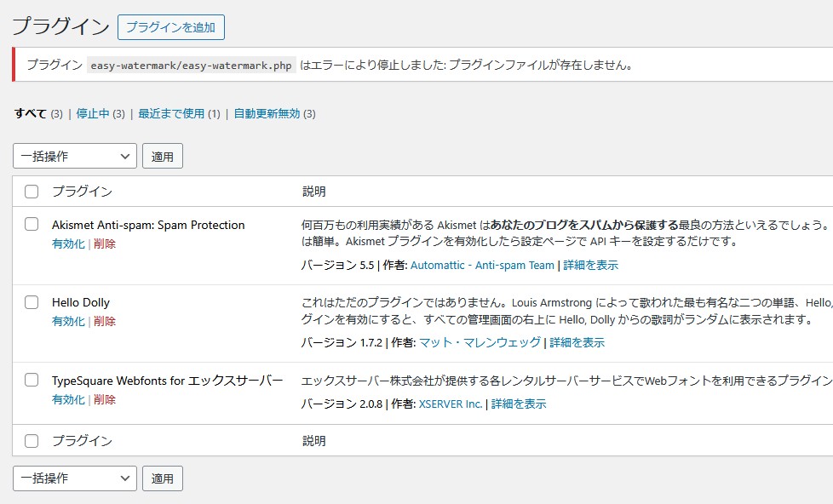Toggle the select-all checkbox in table footer
833x504 pixels.
tap(32, 441)
